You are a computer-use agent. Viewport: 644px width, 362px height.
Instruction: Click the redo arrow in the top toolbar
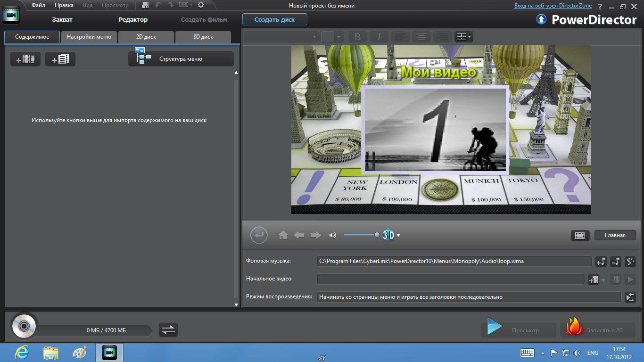pyautogui.click(x=170, y=5)
